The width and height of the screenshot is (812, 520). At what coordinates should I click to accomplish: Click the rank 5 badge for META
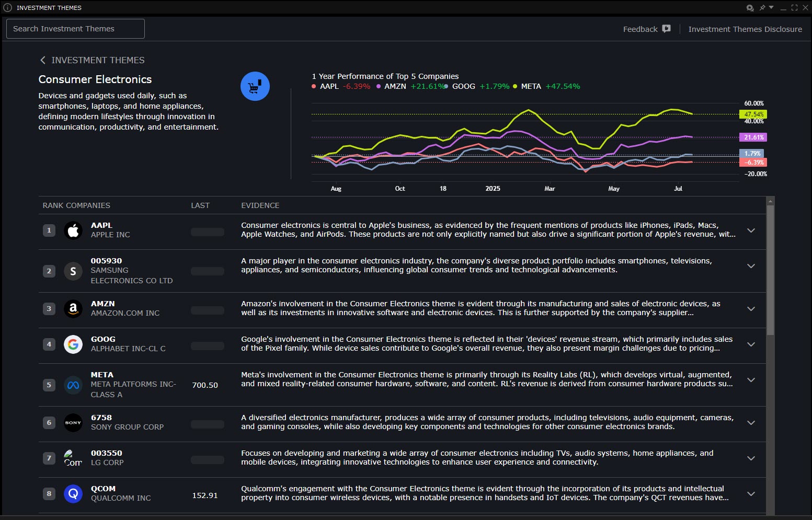(49, 385)
